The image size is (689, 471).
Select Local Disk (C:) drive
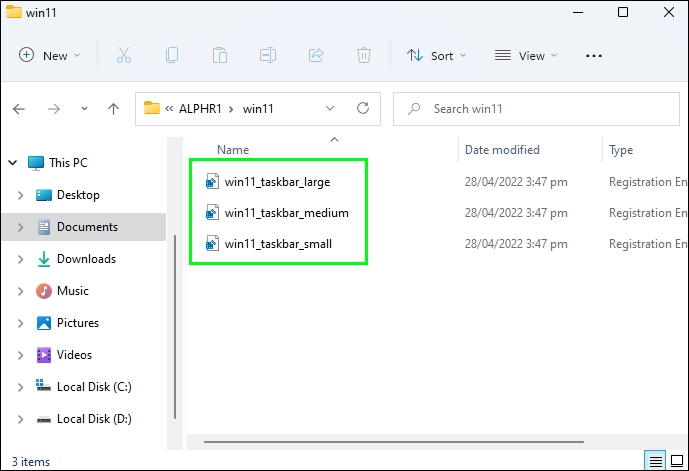94,387
